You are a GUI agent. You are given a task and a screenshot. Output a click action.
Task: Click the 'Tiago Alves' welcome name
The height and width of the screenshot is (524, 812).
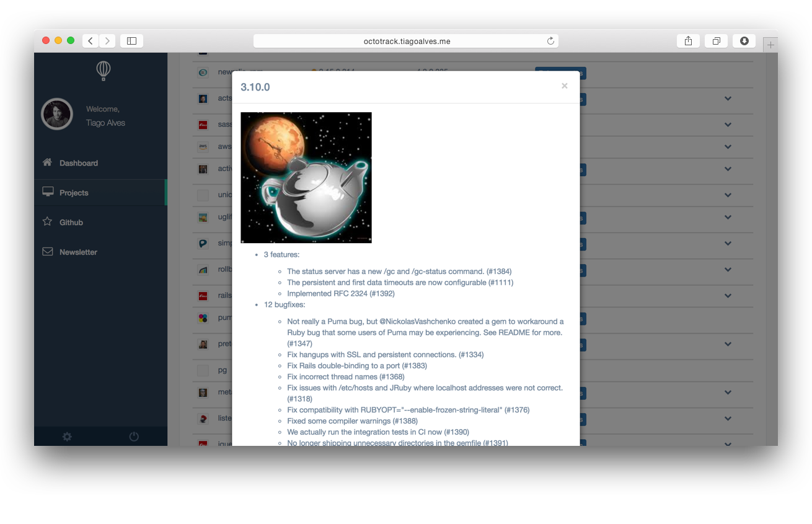[105, 123]
